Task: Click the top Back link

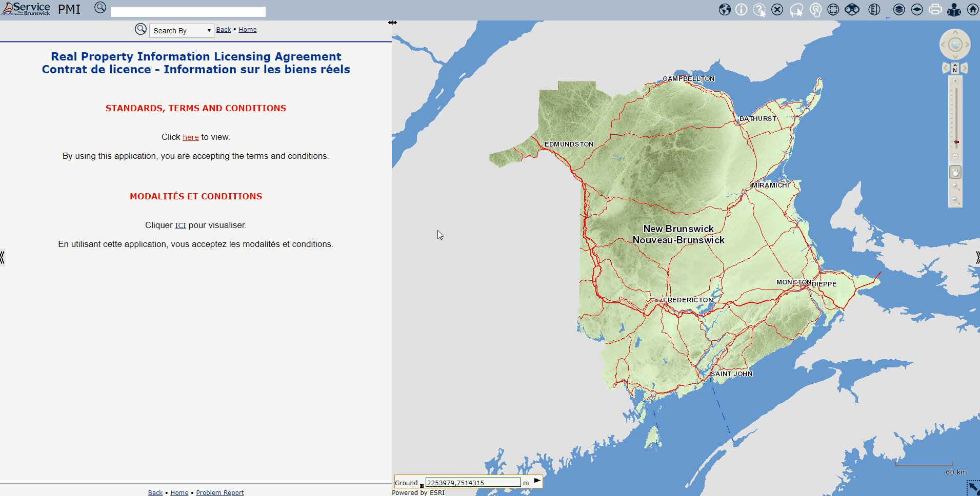Action: click(224, 30)
